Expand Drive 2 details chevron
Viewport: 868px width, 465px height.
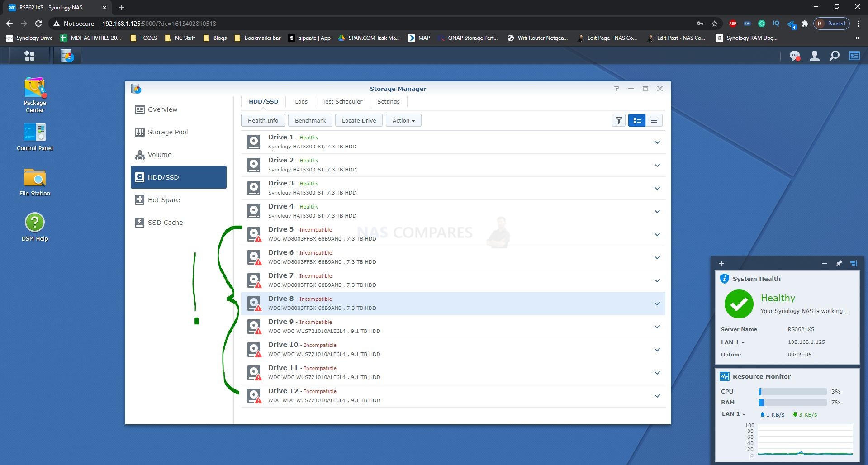tap(657, 165)
